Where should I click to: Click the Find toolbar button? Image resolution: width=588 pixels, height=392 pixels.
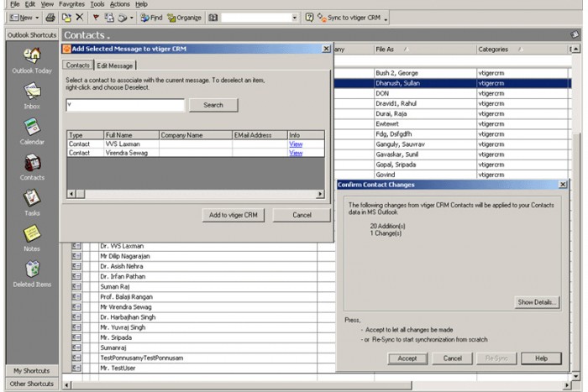coord(151,18)
